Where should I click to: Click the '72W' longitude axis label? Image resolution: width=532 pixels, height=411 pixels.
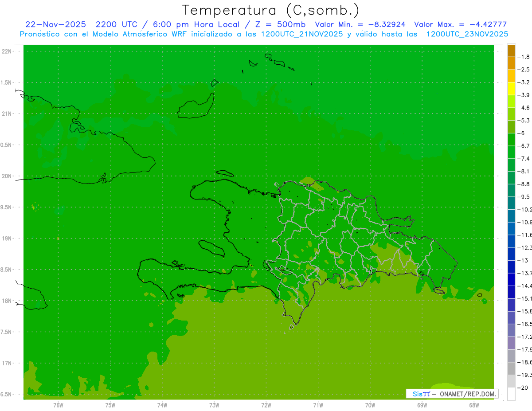pos(266,405)
